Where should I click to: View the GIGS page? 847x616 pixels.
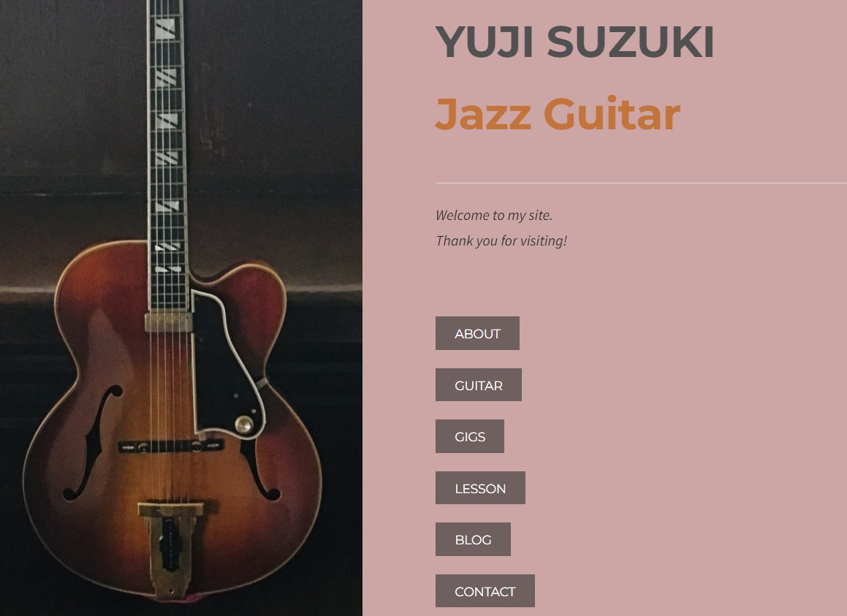(470, 436)
